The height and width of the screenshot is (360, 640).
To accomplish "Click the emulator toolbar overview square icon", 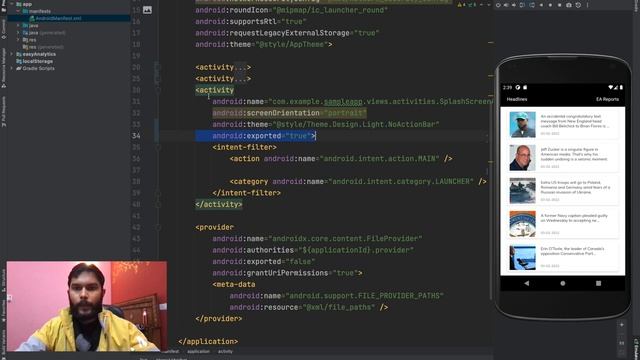I will (x=559, y=5).
